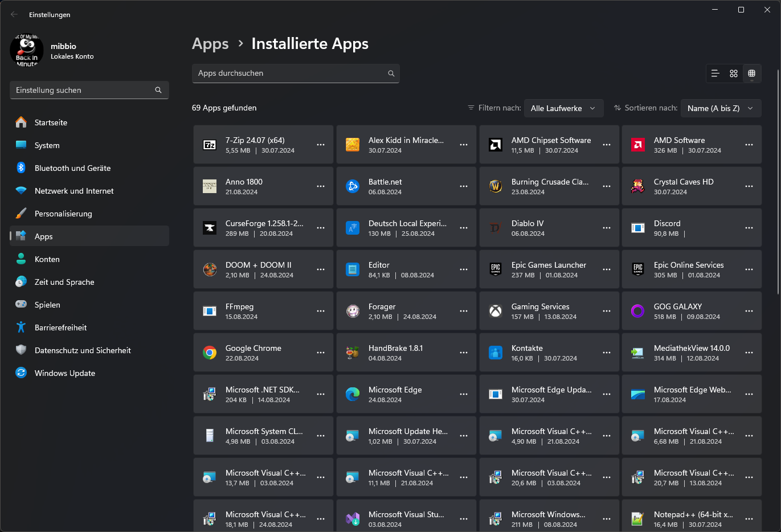Click the Einstellung suchen search field

pos(84,90)
